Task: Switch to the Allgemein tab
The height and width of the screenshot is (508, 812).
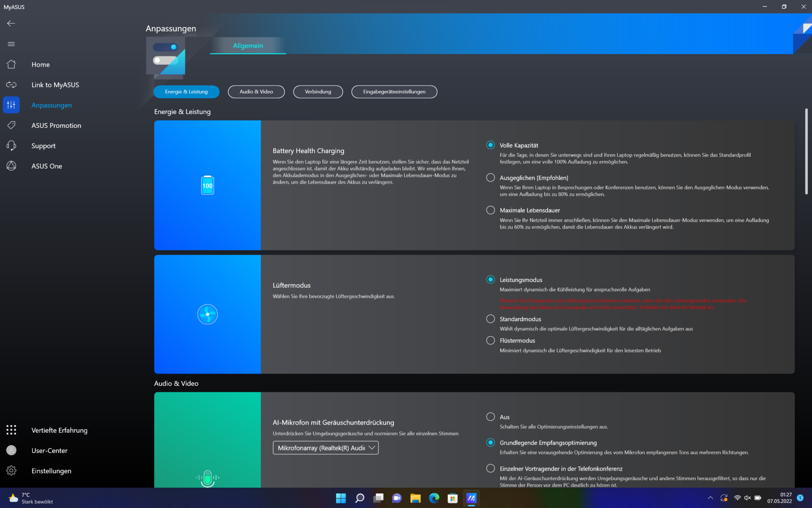Action: tap(248, 46)
